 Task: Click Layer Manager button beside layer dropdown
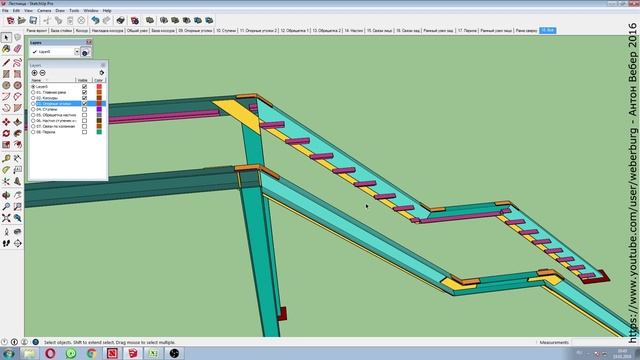pyautogui.click(x=85, y=52)
